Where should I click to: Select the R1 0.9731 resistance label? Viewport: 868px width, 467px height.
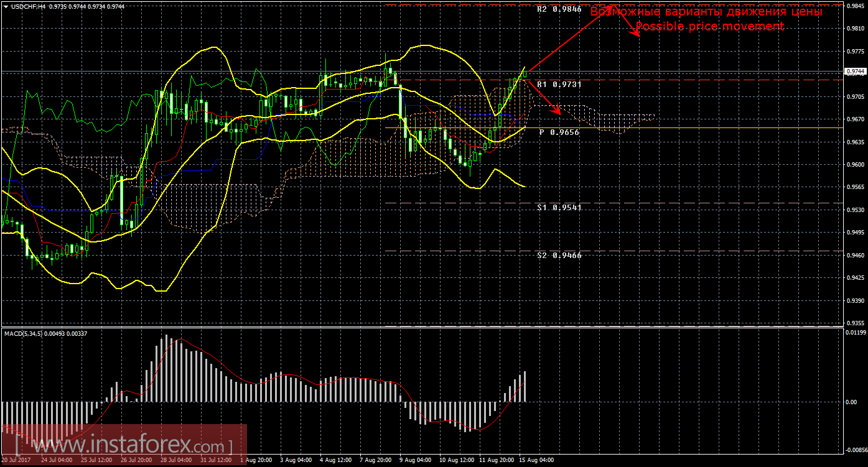coord(559,84)
